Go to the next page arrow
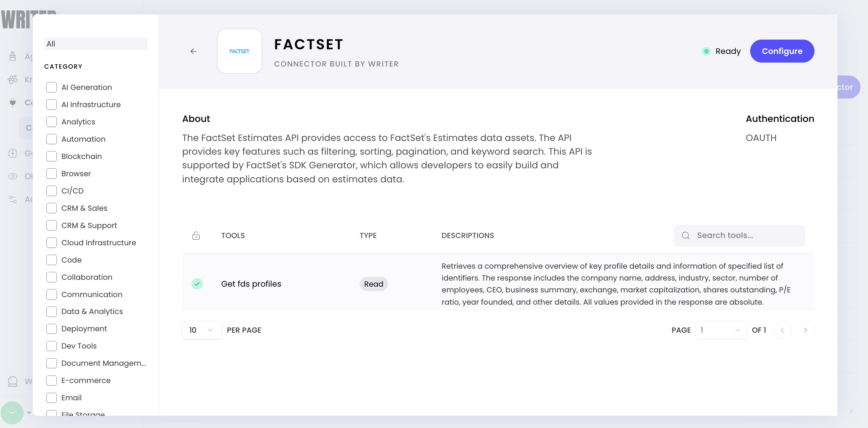 click(x=805, y=330)
